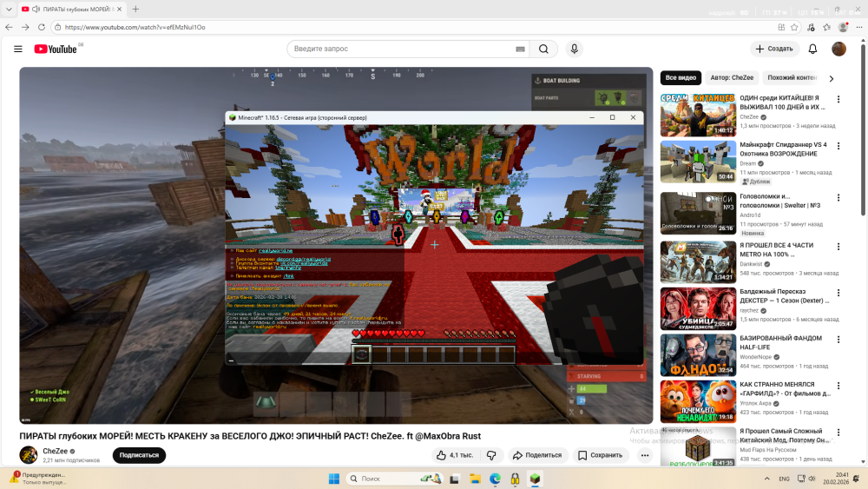
Task: Add page to favorites with the star icon
Action: click(794, 27)
